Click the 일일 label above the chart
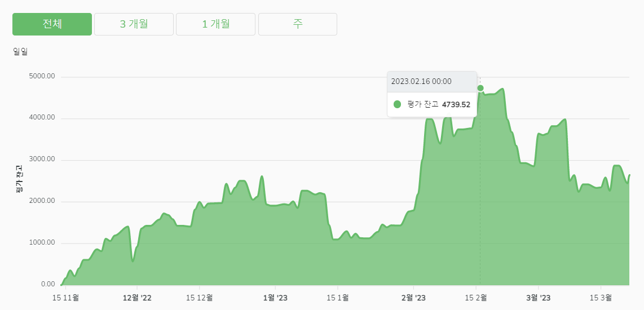Viewport: 644px width, 310px height. point(20,52)
